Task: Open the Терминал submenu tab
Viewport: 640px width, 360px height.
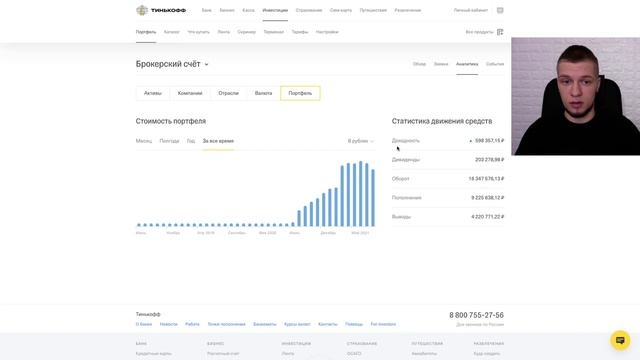Action: [273, 32]
